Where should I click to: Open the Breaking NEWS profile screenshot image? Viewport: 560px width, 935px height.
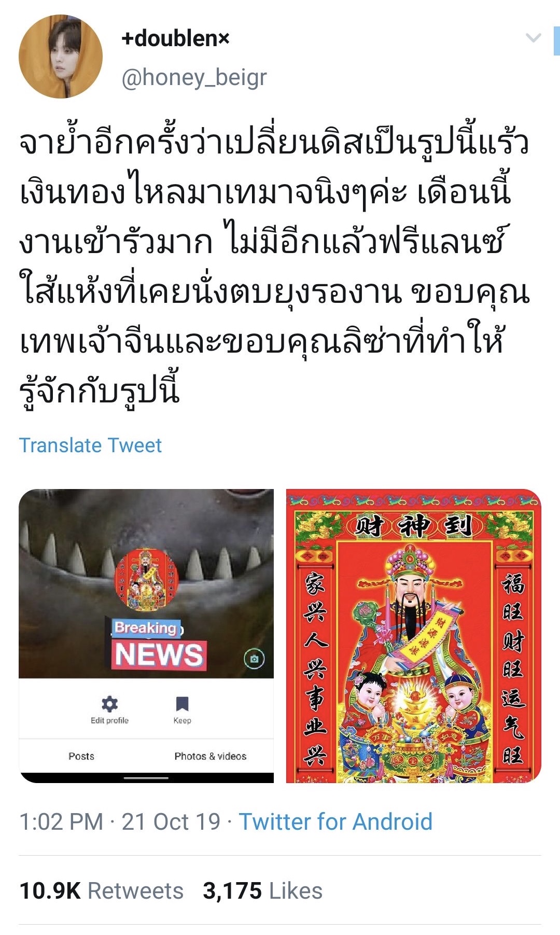click(146, 636)
